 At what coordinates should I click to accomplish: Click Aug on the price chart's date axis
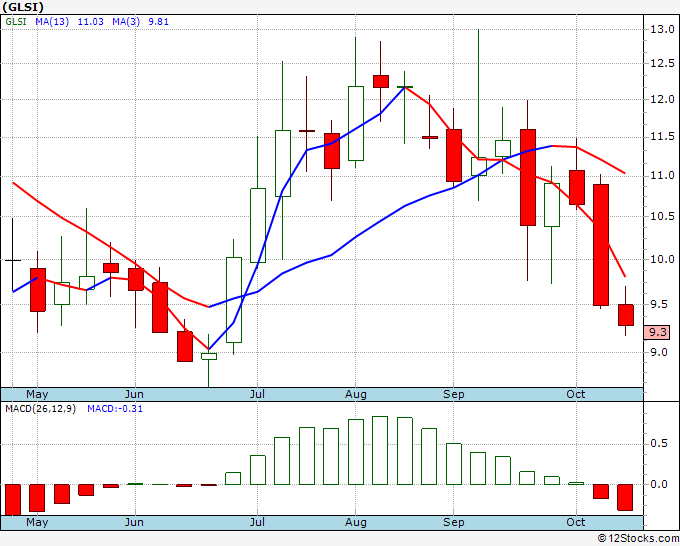coord(356,395)
